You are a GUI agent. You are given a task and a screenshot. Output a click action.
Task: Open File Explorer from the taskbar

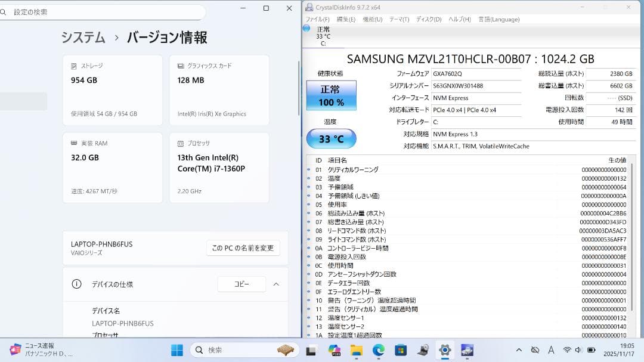pyautogui.click(x=356, y=350)
